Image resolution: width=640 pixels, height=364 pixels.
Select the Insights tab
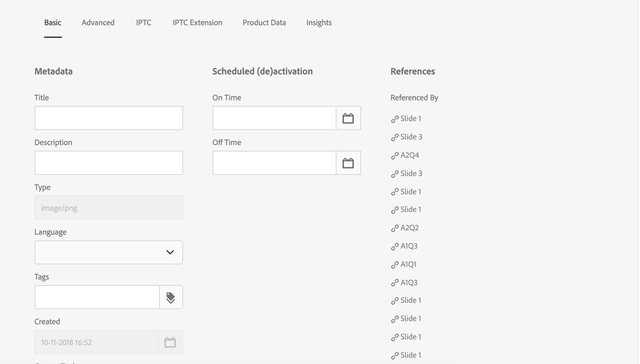(319, 23)
